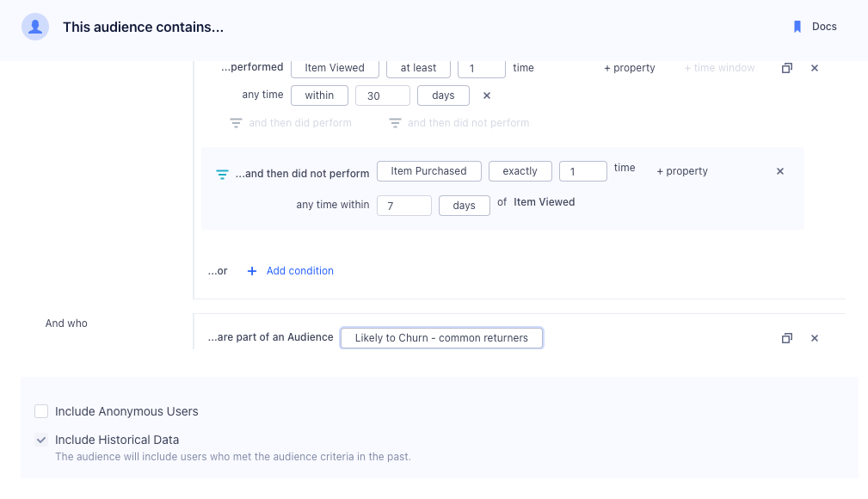868x499 pixels.
Task: Remove the Item Purchased condition
Action: click(x=779, y=170)
